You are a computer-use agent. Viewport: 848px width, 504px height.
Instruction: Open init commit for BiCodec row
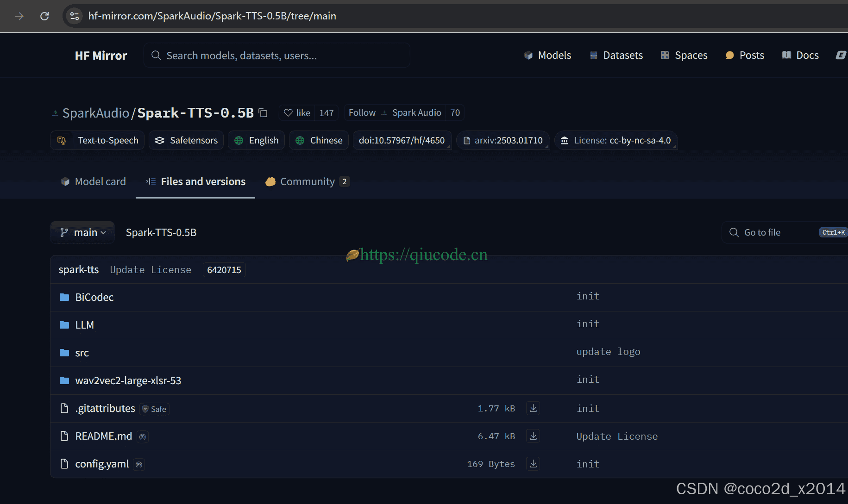pos(588,296)
